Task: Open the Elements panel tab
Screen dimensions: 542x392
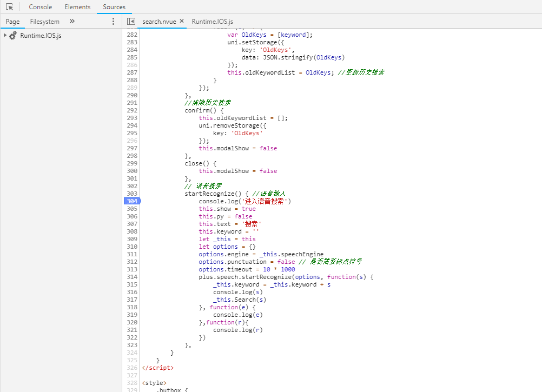Action: click(77, 7)
